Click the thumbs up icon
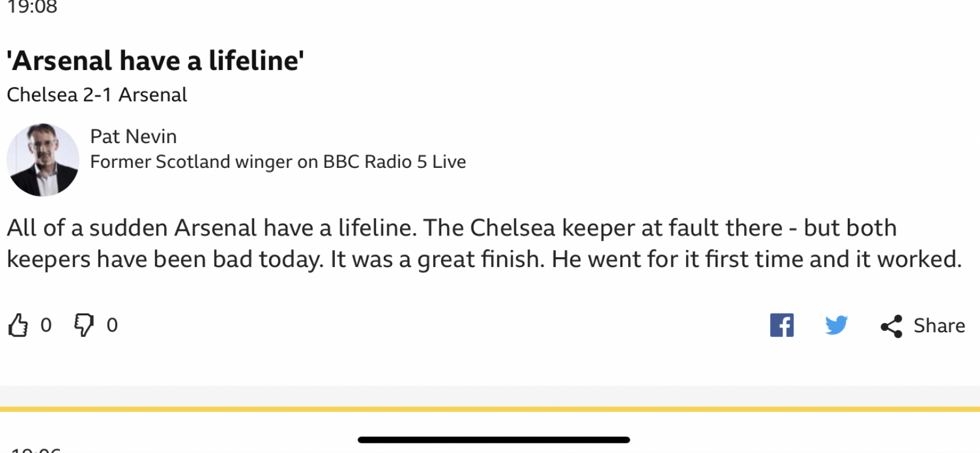The image size is (980, 453). tap(18, 325)
